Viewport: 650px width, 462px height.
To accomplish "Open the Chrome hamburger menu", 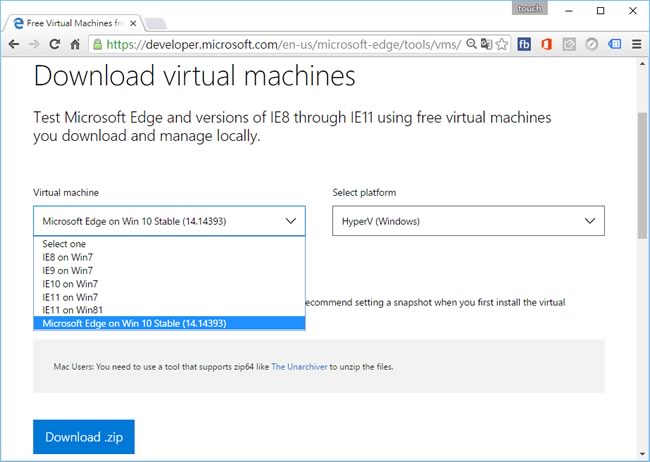I will (x=637, y=44).
